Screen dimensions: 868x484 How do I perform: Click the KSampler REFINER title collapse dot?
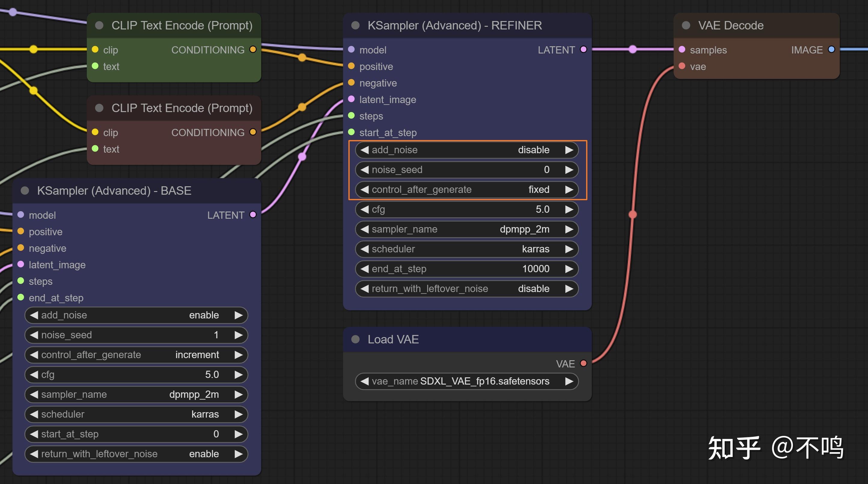click(x=355, y=25)
